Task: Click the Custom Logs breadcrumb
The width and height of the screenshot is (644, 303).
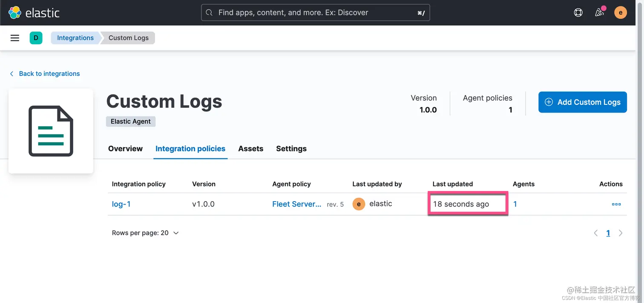Action: (x=129, y=38)
